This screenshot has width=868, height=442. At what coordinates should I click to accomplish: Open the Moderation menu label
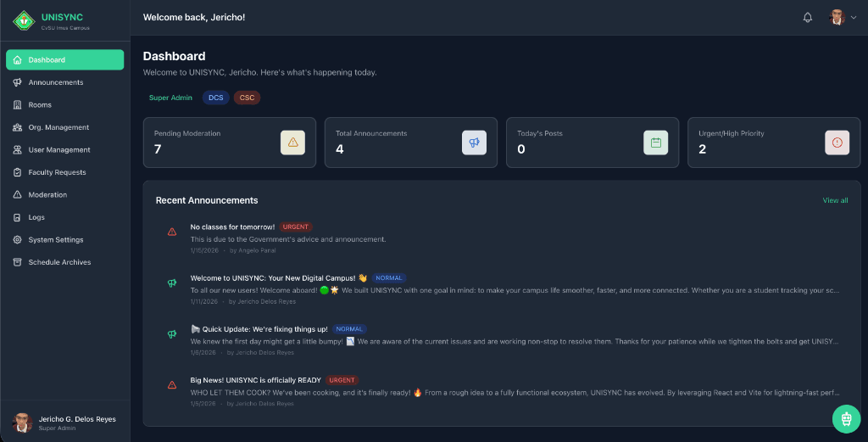coord(47,194)
